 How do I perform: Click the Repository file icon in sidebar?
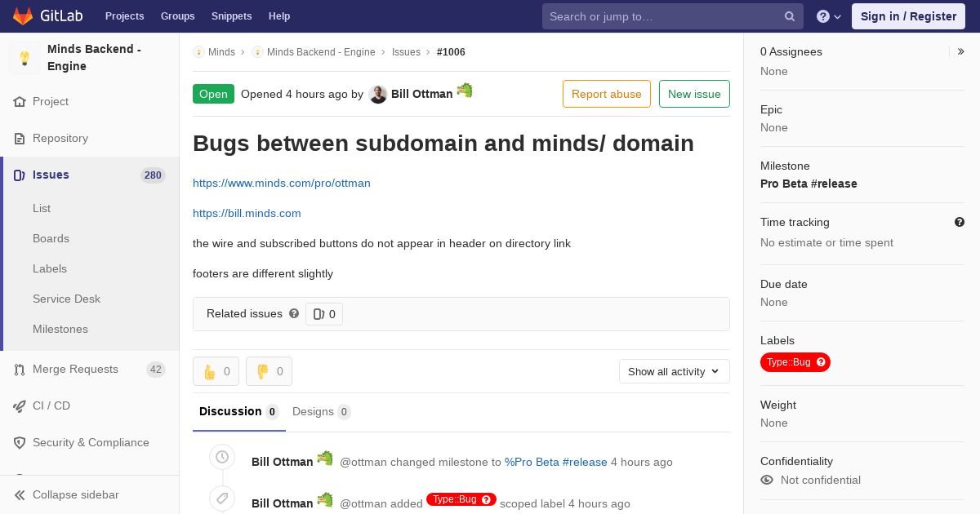click(20, 139)
